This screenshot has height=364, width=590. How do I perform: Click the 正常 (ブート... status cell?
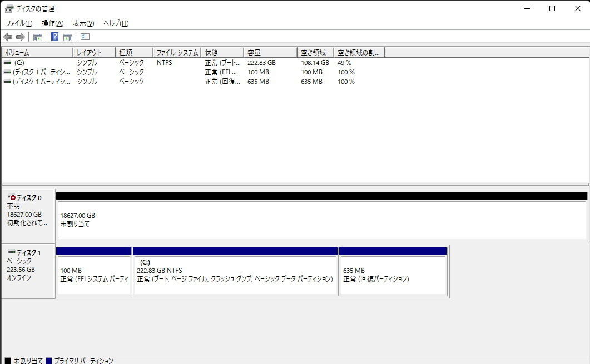click(223, 63)
